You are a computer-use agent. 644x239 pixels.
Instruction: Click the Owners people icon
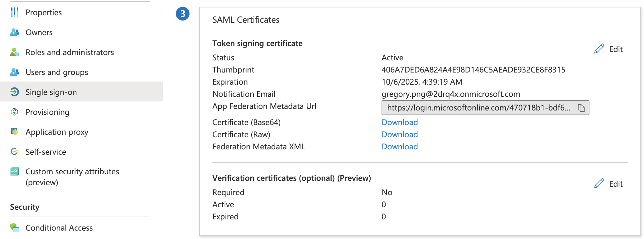14,32
